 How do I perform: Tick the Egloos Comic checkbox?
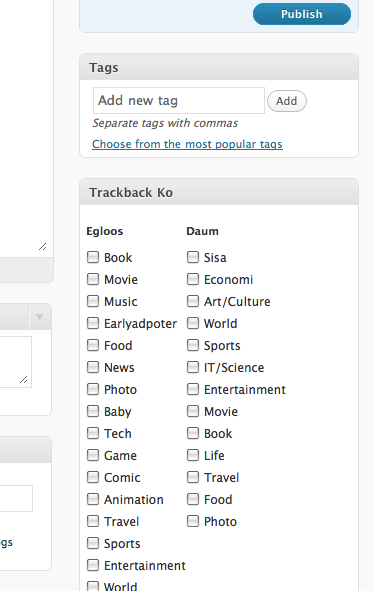click(x=93, y=477)
